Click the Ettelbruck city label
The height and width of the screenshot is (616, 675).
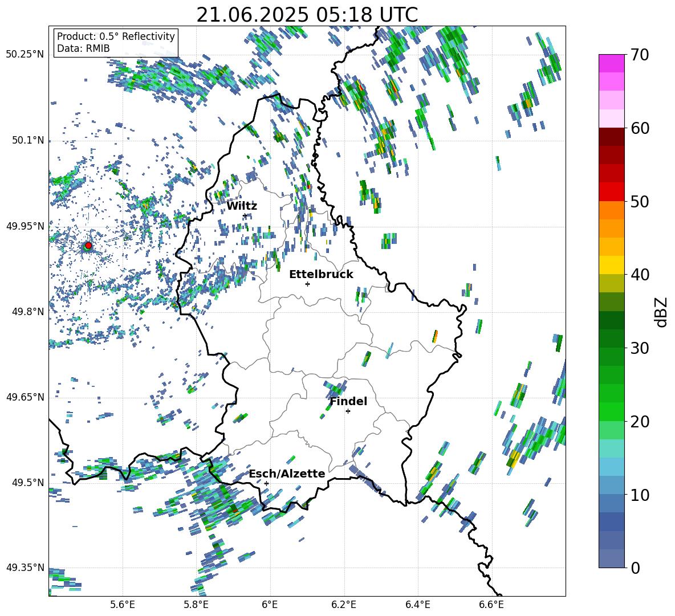[321, 275]
